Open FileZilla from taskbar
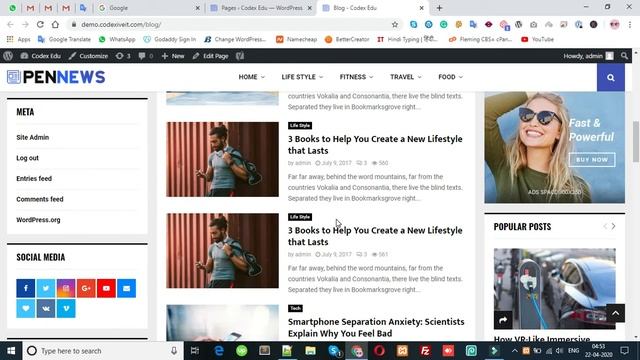 425,351
